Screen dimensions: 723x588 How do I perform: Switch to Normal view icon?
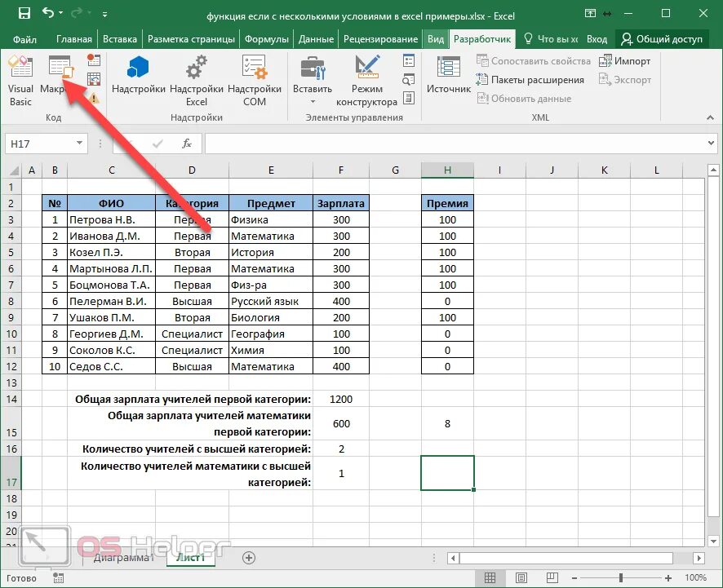point(490,577)
